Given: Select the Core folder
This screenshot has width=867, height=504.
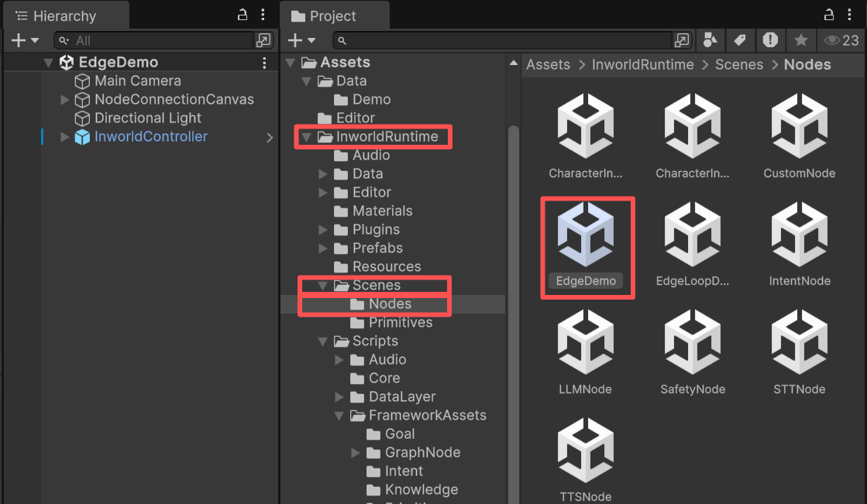Looking at the screenshot, I should tap(384, 379).
